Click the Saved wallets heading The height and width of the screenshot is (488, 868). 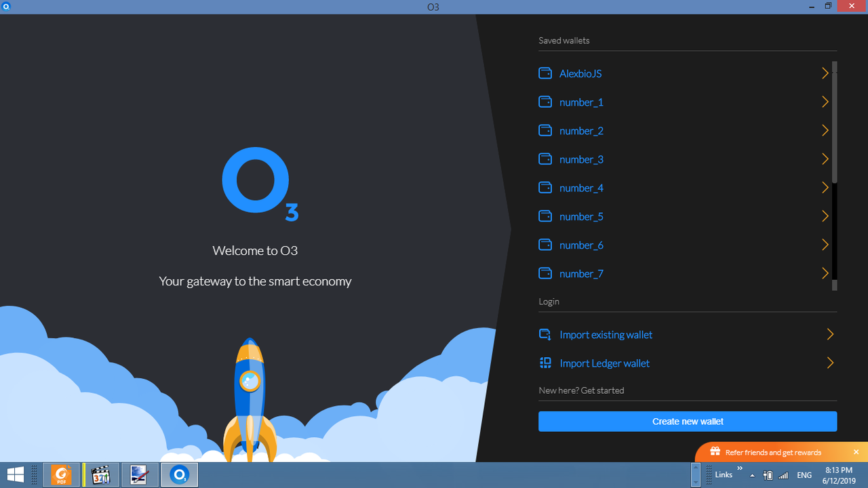(564, 41)
